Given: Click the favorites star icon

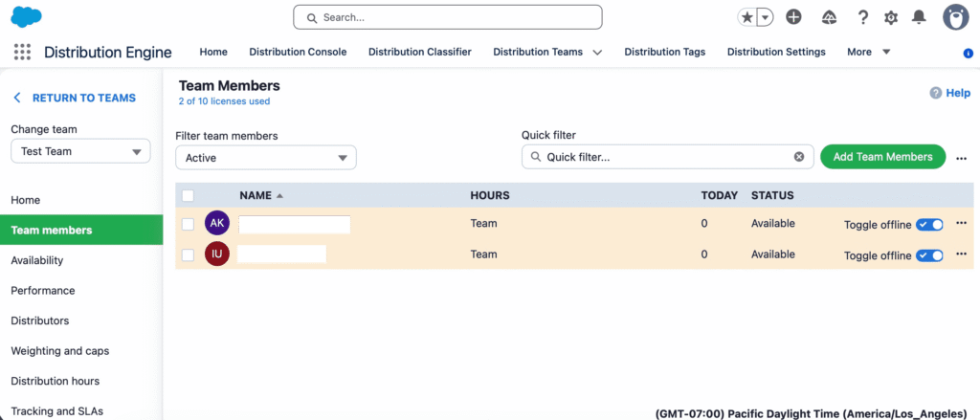Looking at the screenshot, I should 746,17.
